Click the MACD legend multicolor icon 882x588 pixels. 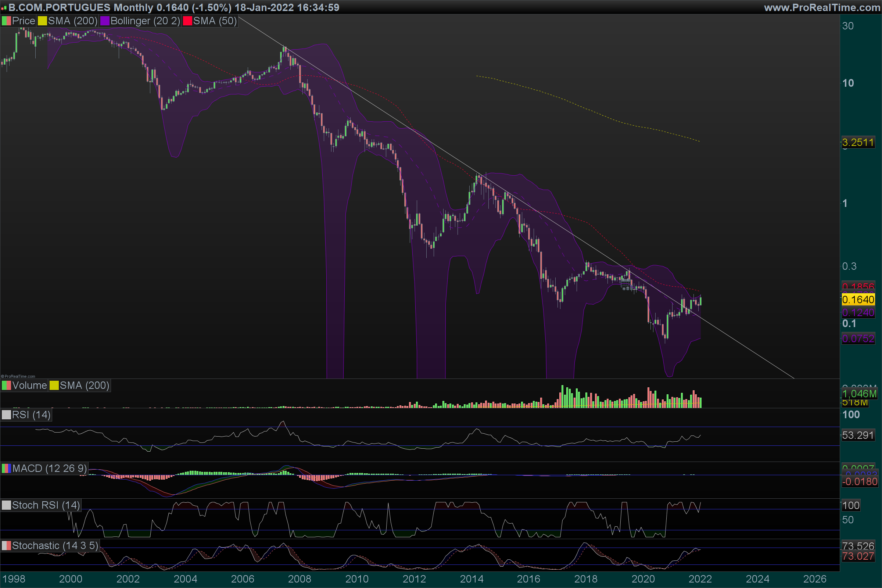click(x=6, y=468)
